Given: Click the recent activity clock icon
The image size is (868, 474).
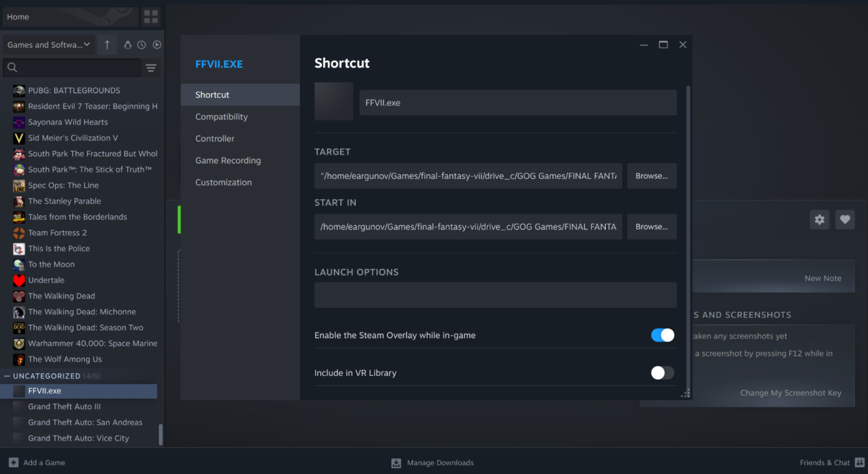Looking at the screenshot, I should pyautogui.click(x=142, y=45).
